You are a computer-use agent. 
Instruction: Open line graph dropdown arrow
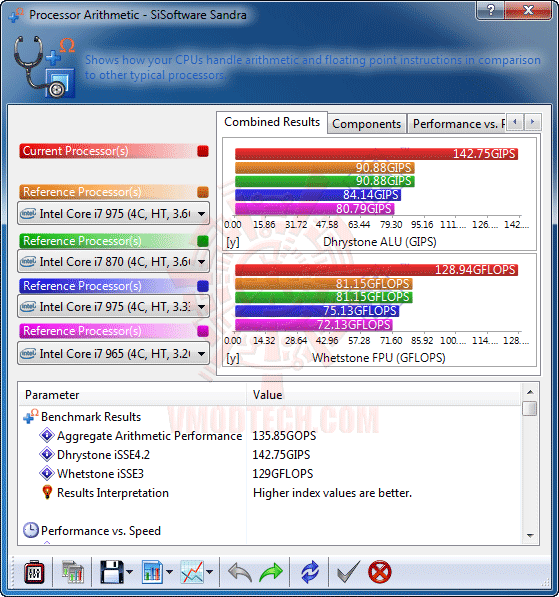(209, 572)
